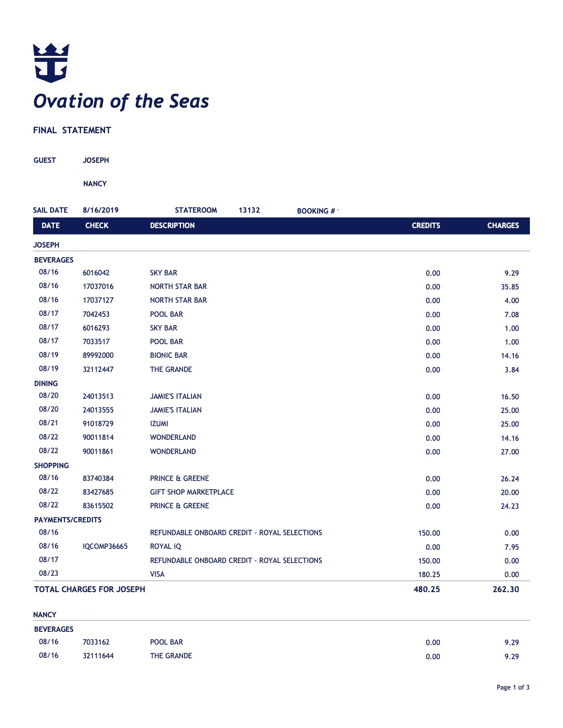563x728 pixels.
Task: Click the DESCRIPTION column header
Action: tap(172, 225)
